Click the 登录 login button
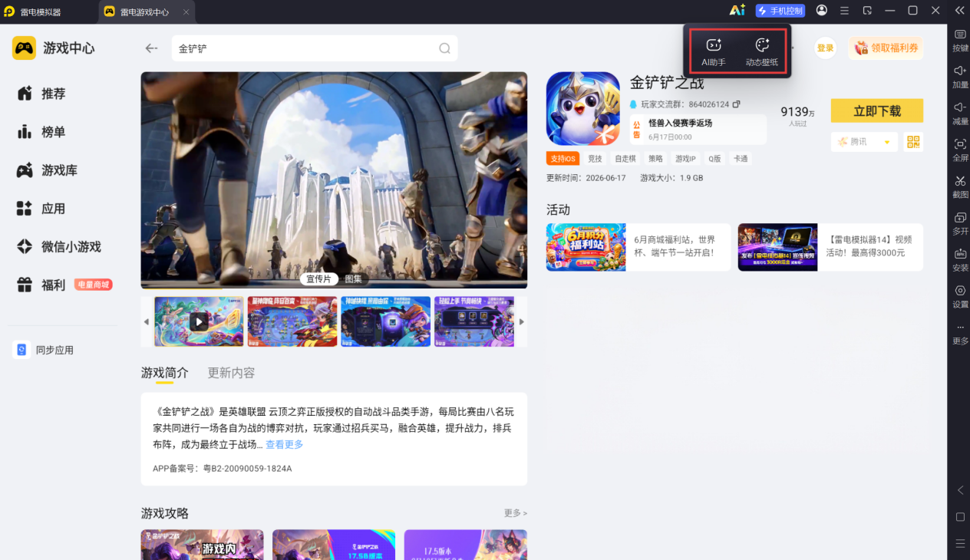Image resolution: width=970 pixels, height=560 pixels. (825, 48)
